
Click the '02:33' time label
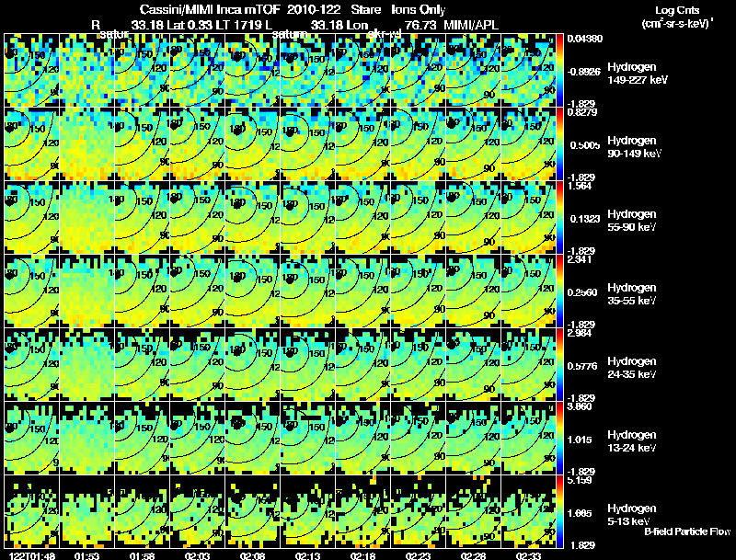point(528,555)
